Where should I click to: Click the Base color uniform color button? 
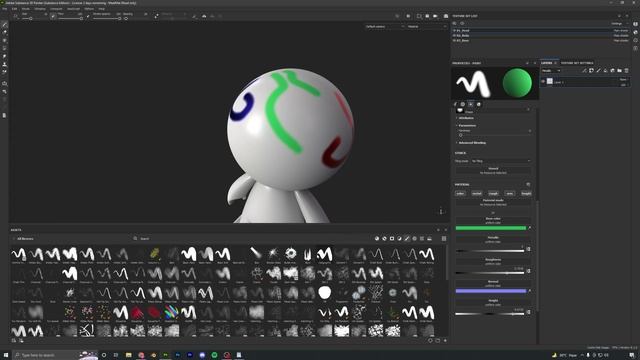(493, 221)
